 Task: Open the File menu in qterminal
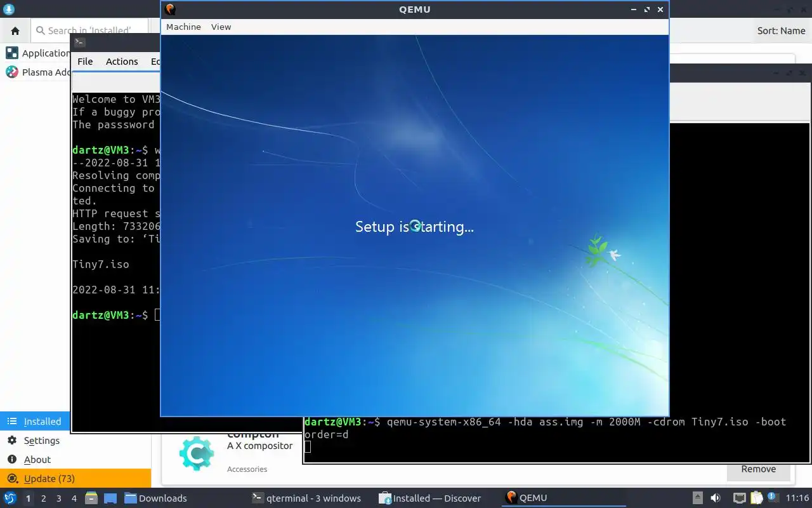click(85, 62)
